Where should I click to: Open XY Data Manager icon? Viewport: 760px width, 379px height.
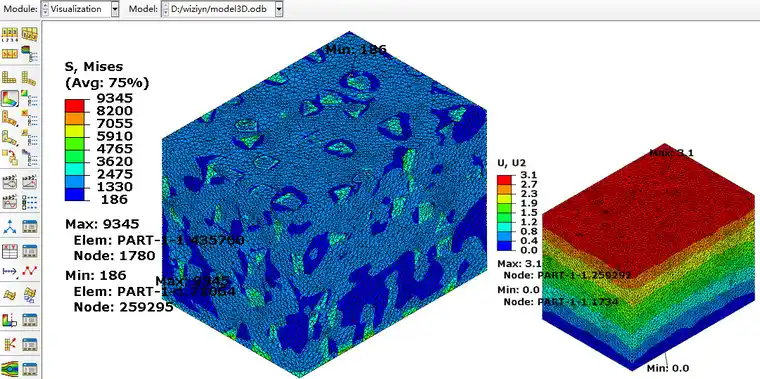pos(30,251)
